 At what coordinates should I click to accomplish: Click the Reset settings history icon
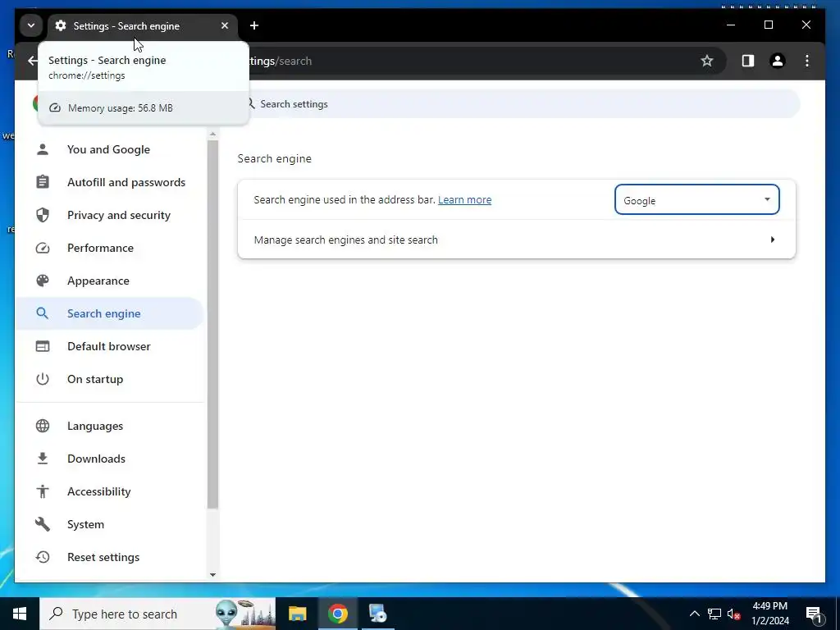(43, 557)
